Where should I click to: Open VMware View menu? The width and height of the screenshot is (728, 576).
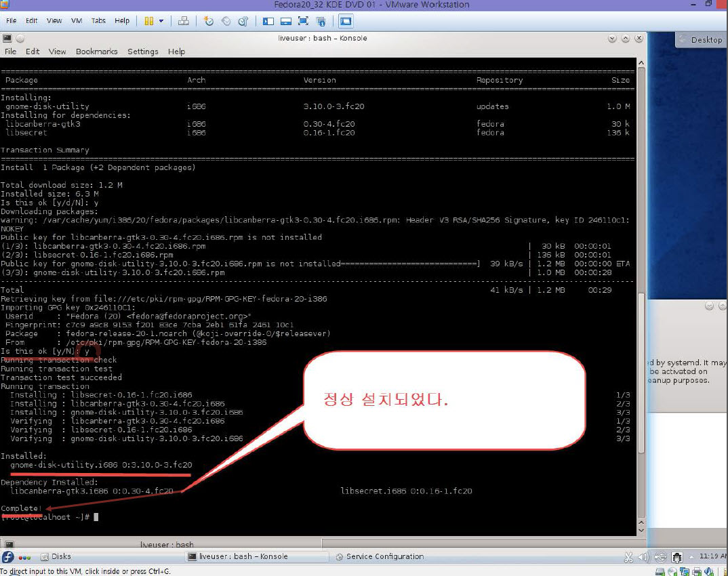[x=54, y=21]
